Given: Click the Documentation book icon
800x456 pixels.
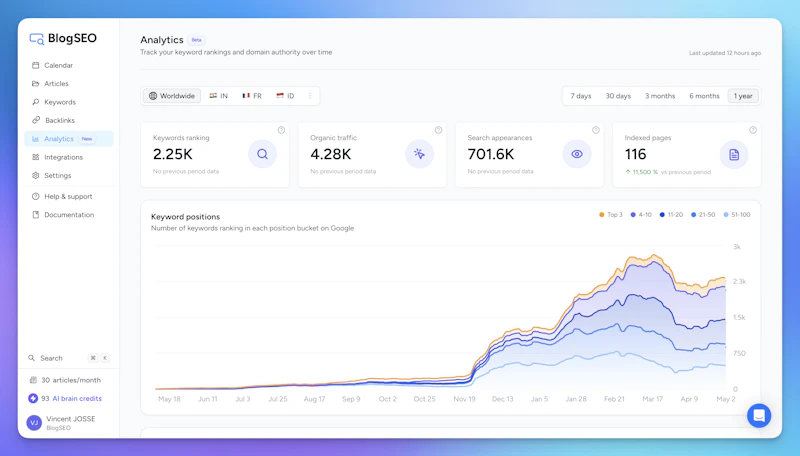Looking at the screenshot, I should click(35, 215).
